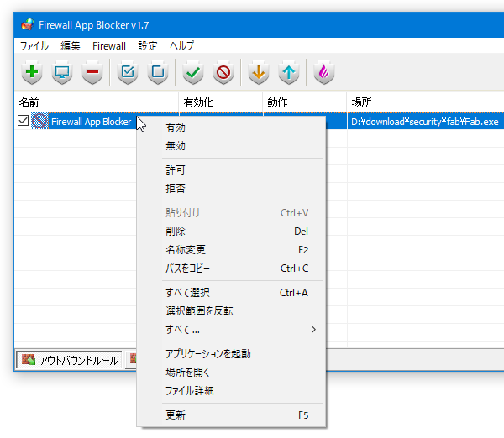This screenshot has height=438, width=504.
Task: Select 許可 from the context menu
Action: point(231,169)
